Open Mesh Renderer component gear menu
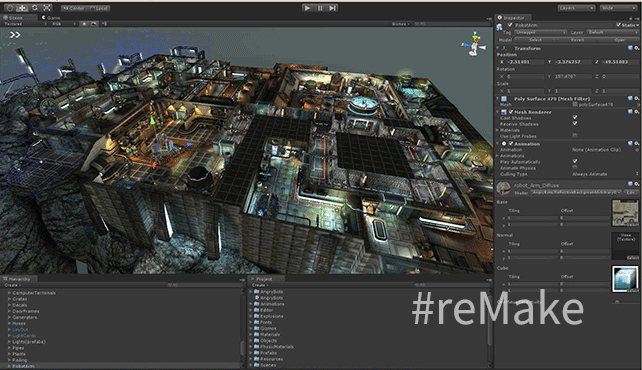The width and height of the screenshot is (642, 370). click(637, 112)
